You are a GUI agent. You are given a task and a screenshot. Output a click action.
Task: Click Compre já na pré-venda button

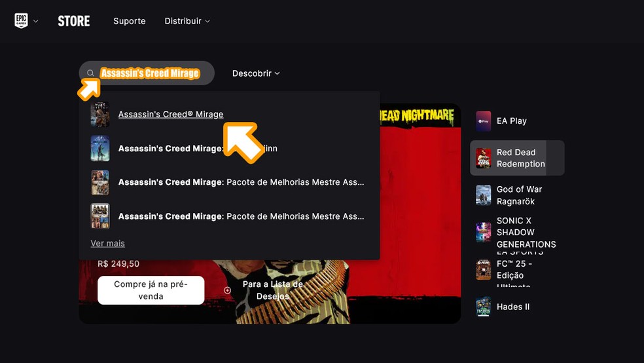point(151,290)
